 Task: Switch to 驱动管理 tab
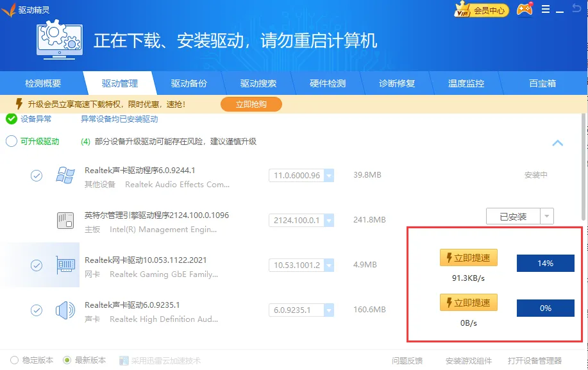click(x=120, y=83)
